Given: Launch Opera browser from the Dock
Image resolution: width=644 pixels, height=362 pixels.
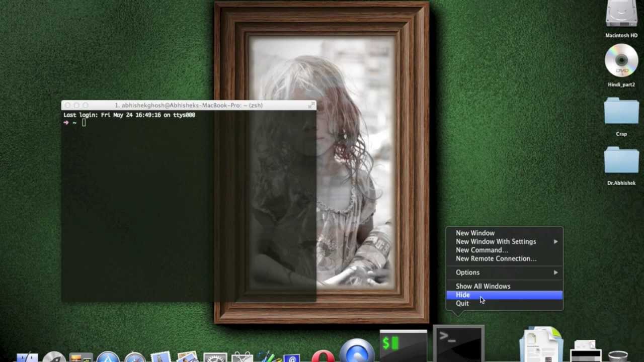Looking at the screenshot, I should 323,356.
